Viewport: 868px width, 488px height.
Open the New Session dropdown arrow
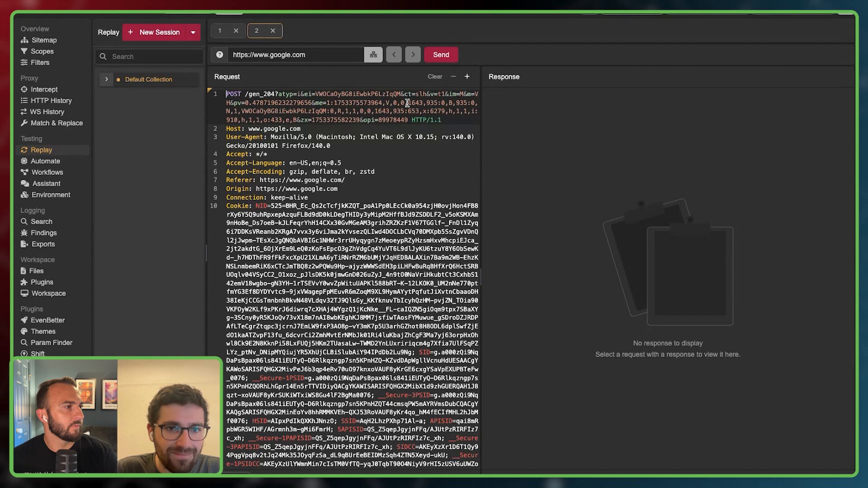pyautogui.click(x=193, y=33)
